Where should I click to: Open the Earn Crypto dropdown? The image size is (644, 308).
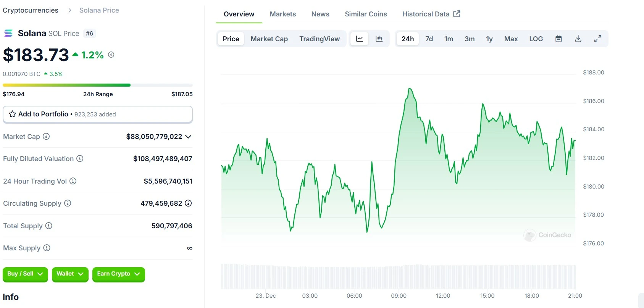(119, 274)
